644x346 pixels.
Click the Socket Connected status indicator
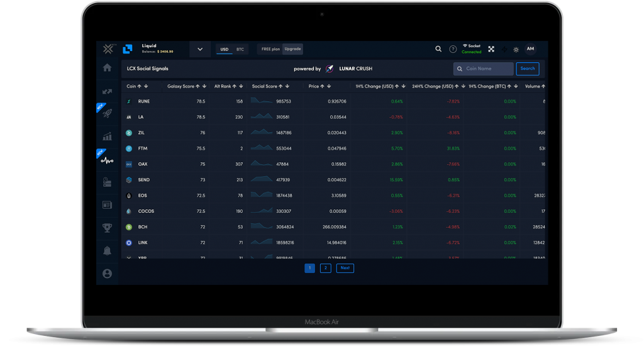(x=472, y=49)
